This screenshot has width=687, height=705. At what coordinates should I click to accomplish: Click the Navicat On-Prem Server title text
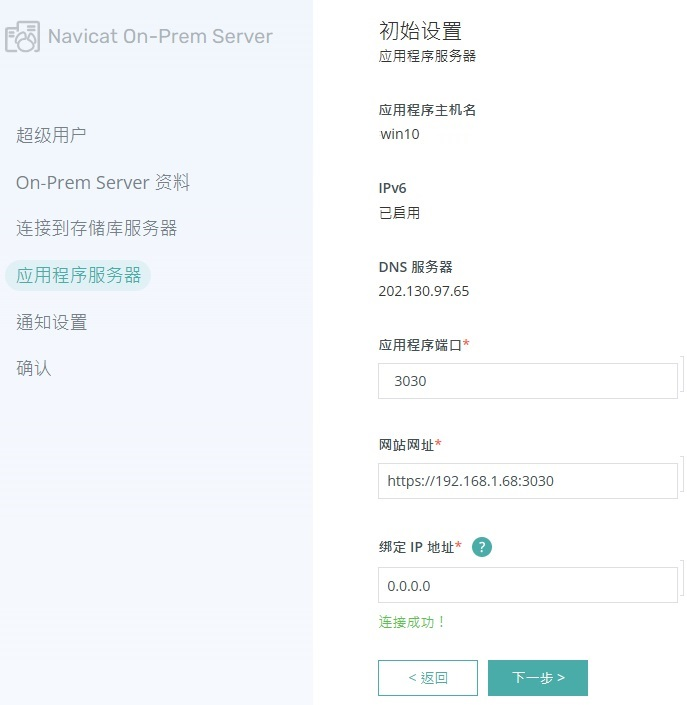point(160,36)
